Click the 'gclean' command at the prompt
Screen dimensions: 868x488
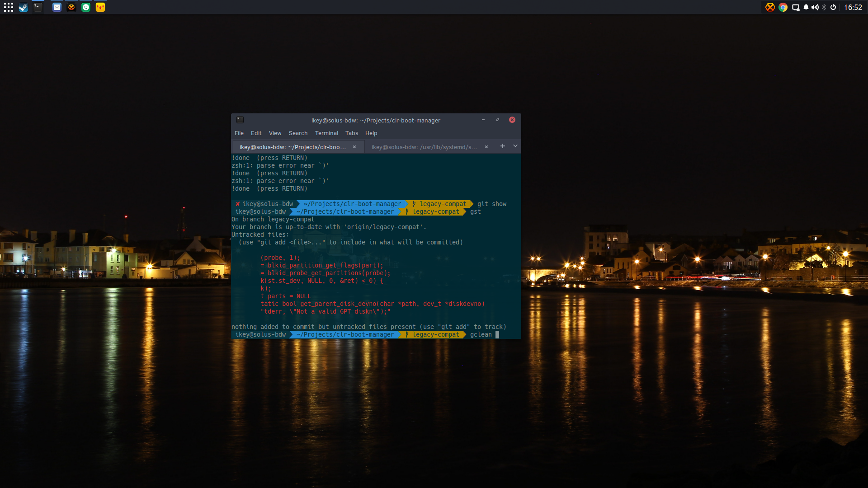click(481, 334)
